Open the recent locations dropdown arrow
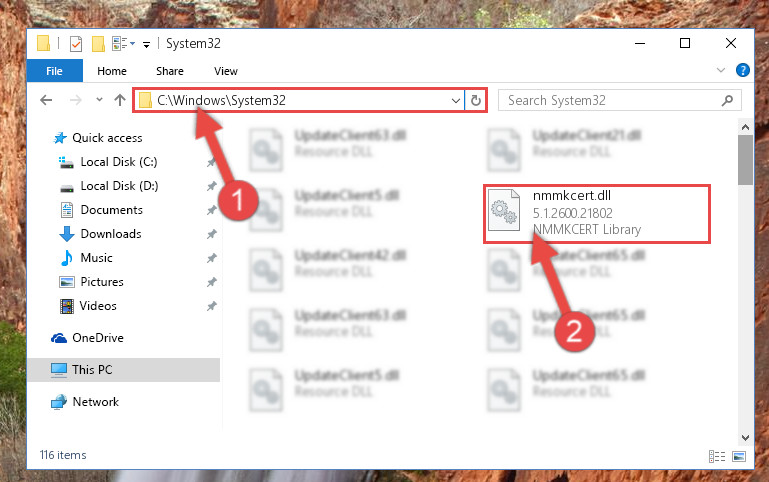Viewport: 769px width, 482px height. [x=99, y=100]
